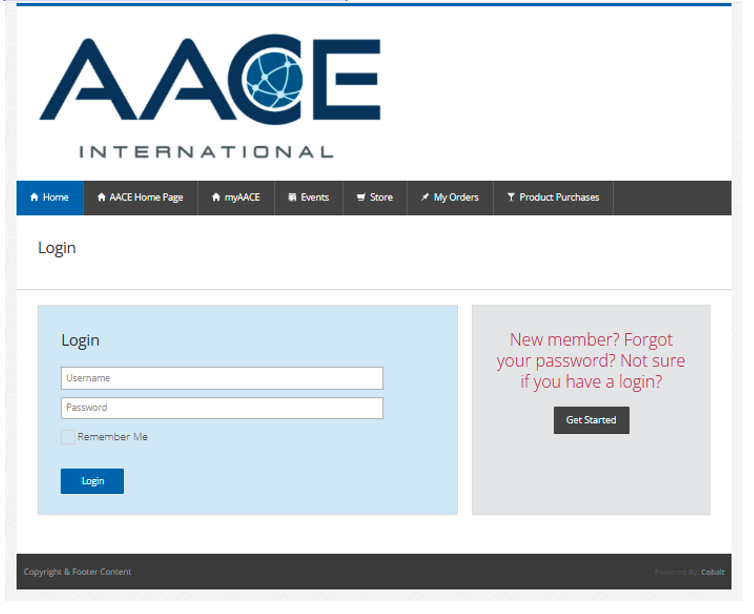The width and height of the screenshot is (754, 614).
Task: Select the Home nav label
Action: point(56,198)
